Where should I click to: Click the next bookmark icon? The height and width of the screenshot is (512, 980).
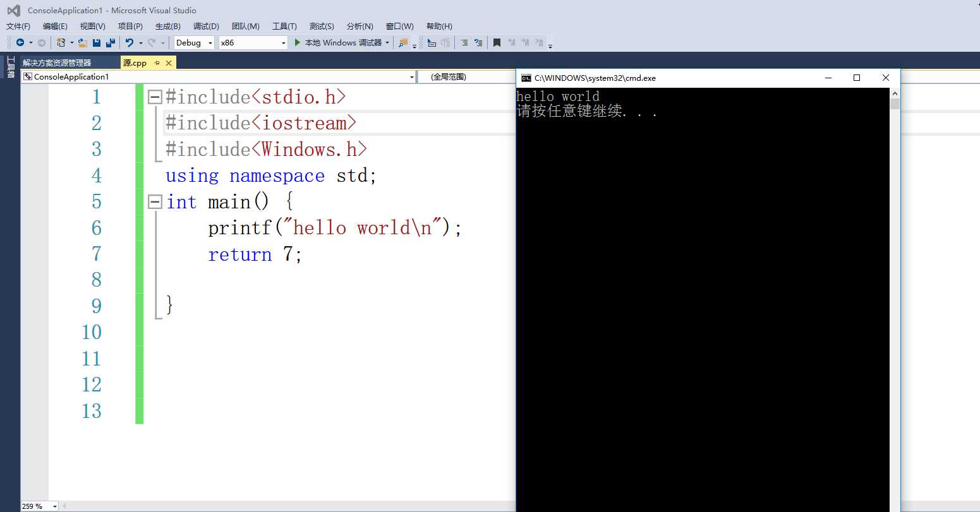525,42
